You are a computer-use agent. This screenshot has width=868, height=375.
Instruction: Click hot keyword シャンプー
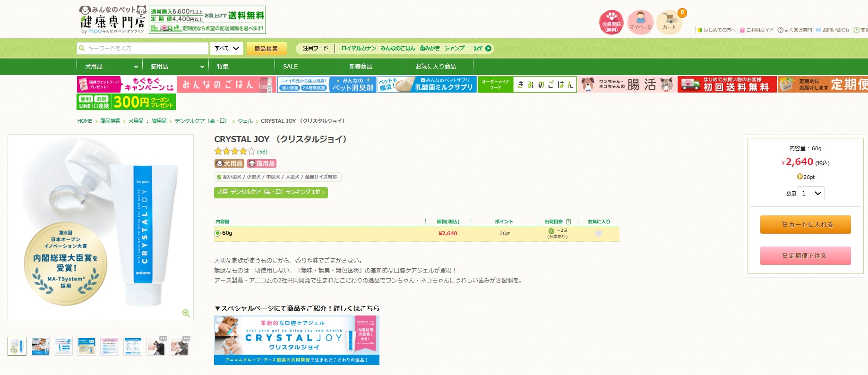[x=457, y=48]
